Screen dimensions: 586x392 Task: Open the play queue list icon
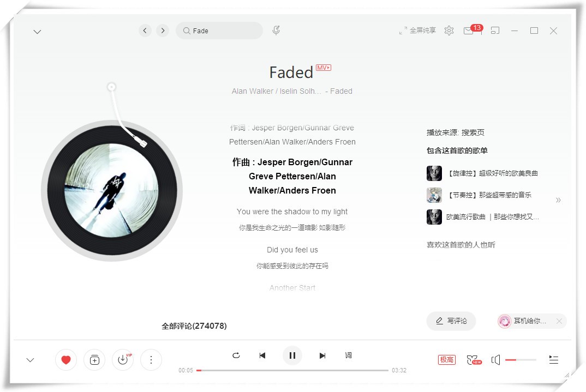point(553,360)
